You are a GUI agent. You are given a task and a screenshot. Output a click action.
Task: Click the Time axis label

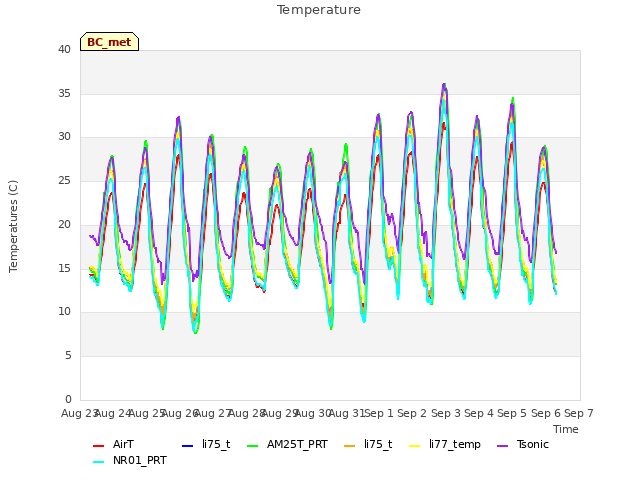point(566,429)
